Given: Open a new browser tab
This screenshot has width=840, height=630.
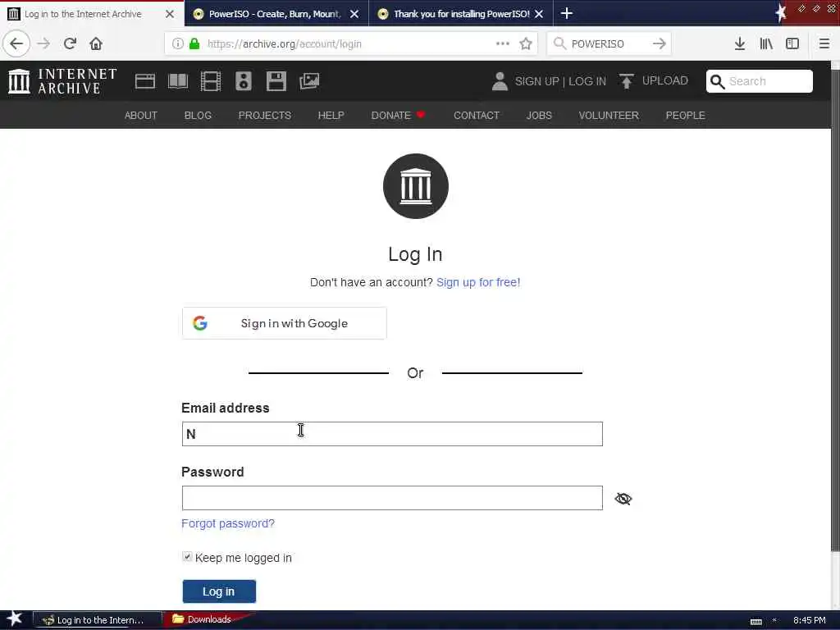Looking at the screenshot, I should tap(567, 13).
